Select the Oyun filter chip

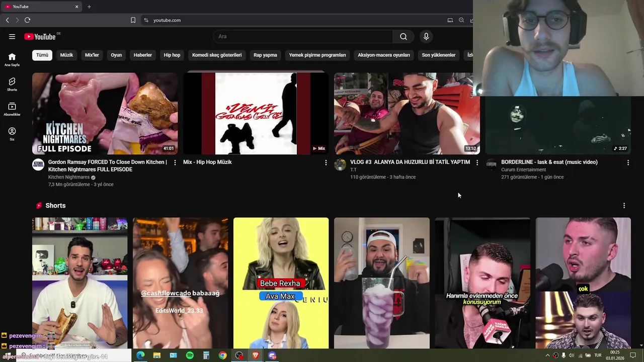116,55
